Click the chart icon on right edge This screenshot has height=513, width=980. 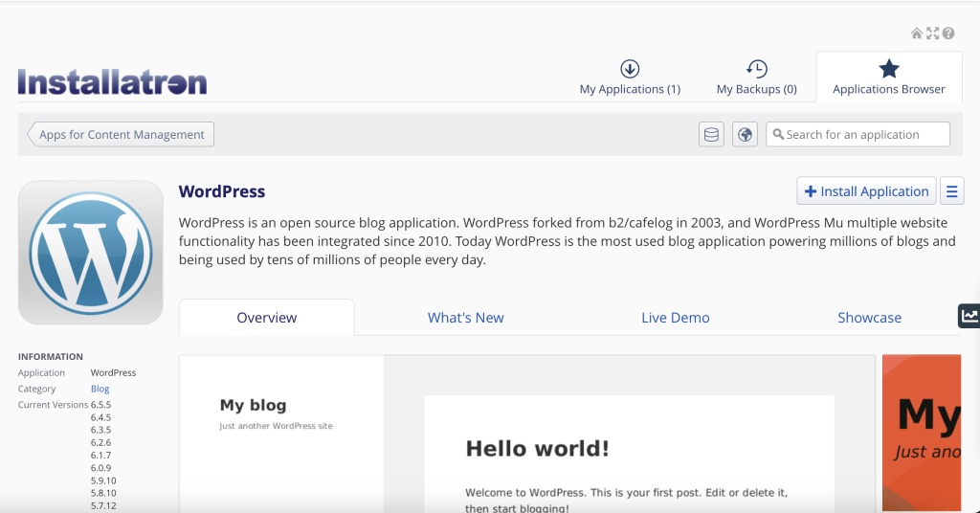click(969, 316)
